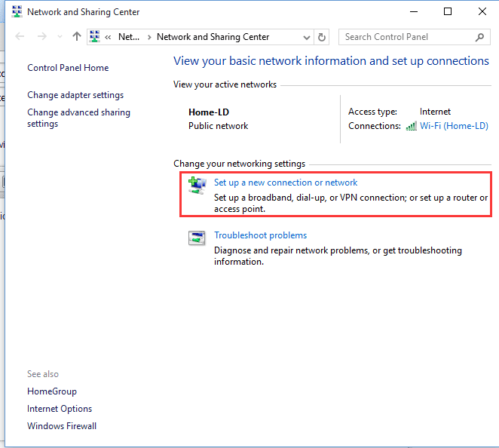Close the Network and Sharing Center window
The width and height of the screenshot is (499, 448).
point(482,12)
